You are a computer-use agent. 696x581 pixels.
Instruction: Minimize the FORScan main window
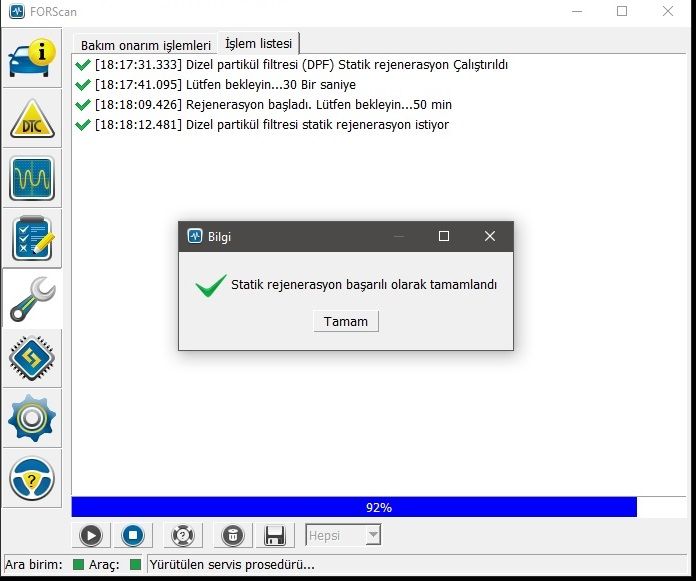pos(577,12)
